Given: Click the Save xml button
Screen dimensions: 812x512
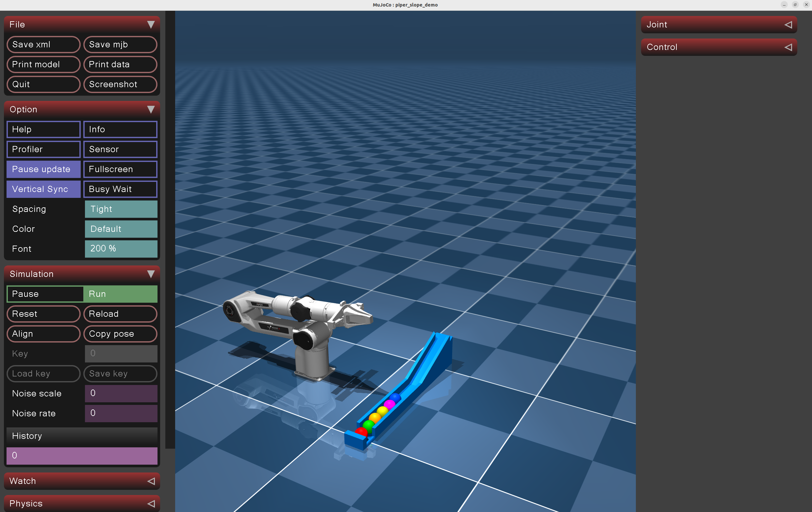Looking at the screenshot, I should [x=43, y=44].
